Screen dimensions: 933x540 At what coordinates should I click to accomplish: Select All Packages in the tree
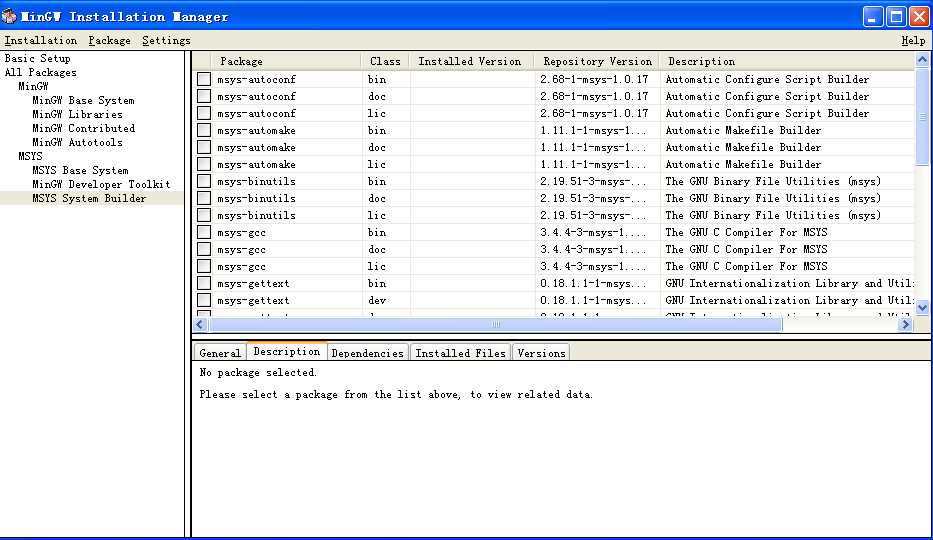(40, 73)
